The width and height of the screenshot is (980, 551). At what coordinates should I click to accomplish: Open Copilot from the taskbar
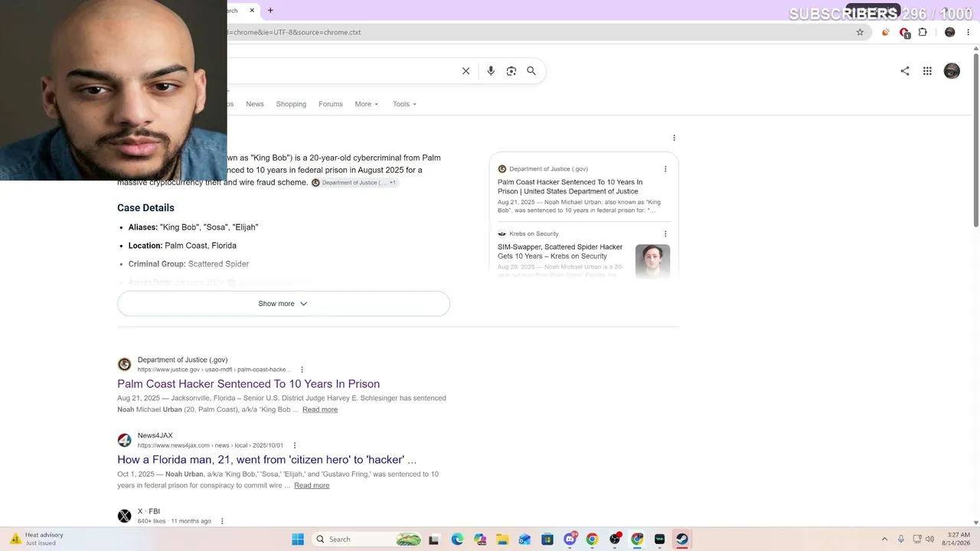(480, 540)
